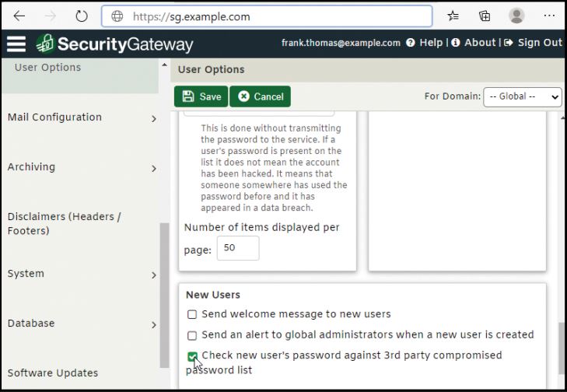Reload the page with the refresh icon
This screenshot has width=567, height=392.
pyautogui.click(x=82, y=16)
